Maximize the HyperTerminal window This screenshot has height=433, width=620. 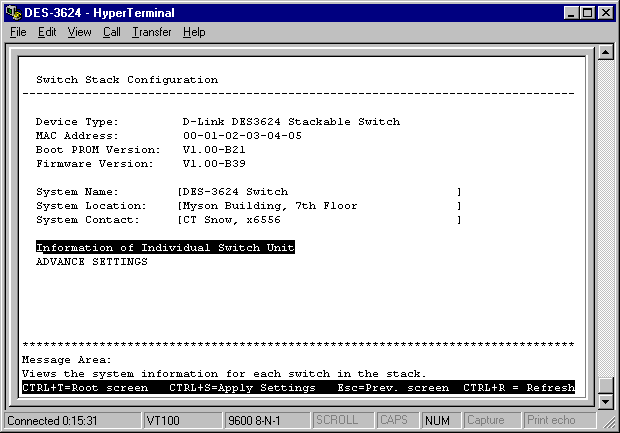(587, 13)
